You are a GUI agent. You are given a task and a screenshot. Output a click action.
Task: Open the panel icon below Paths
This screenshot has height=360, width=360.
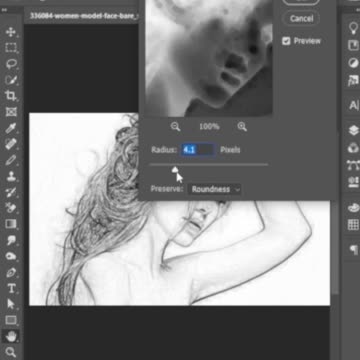[x=353, y=182]
